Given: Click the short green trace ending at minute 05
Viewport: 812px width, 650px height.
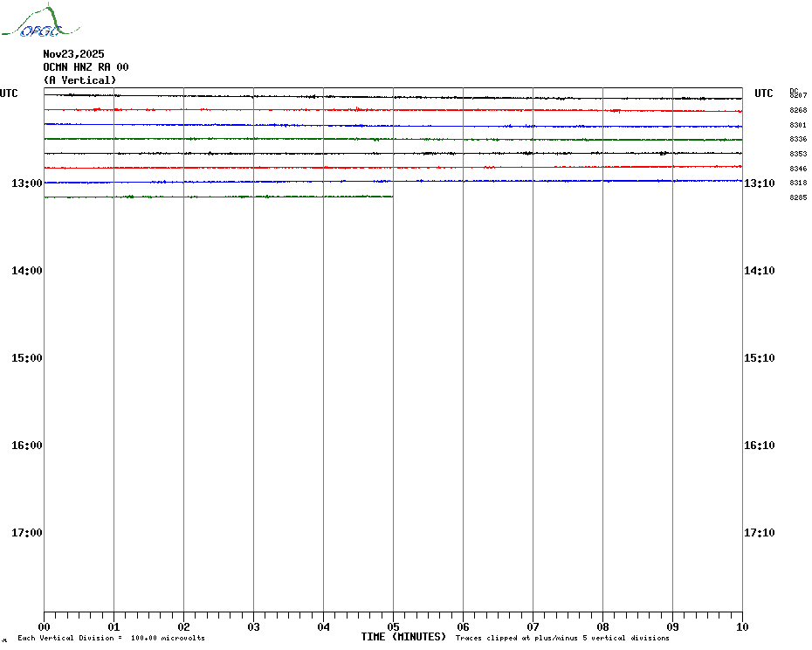Looking at the screenshot, I should coord(218,197).
